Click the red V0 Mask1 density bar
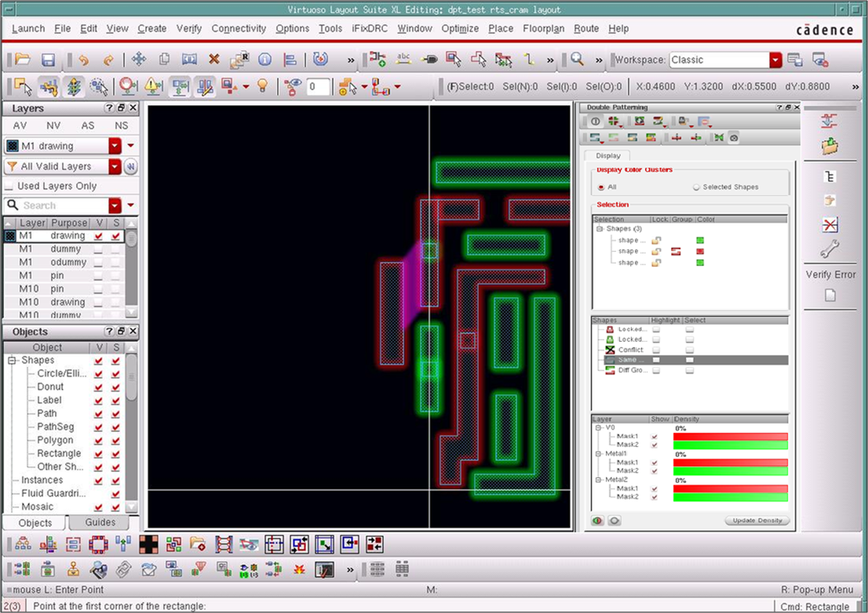Image resolution: width=868 pixels, height=613 pixels. tap(730, 436)
